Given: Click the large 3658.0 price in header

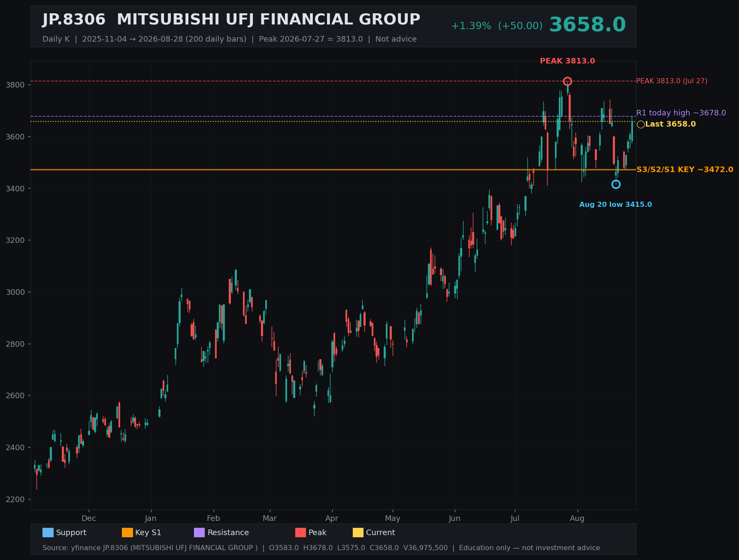Looking at the screenshot, I should click(x=588, y=25).
